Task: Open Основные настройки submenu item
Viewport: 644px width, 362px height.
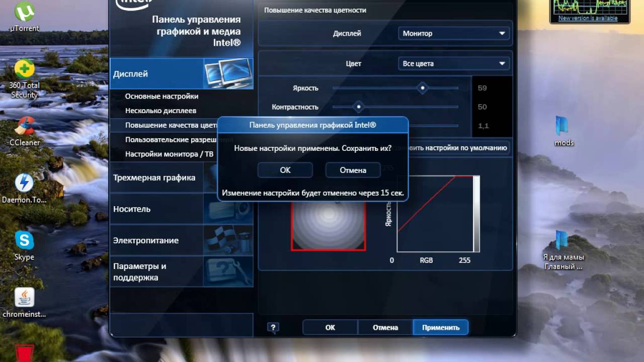Action: click(x=162, y=96)
